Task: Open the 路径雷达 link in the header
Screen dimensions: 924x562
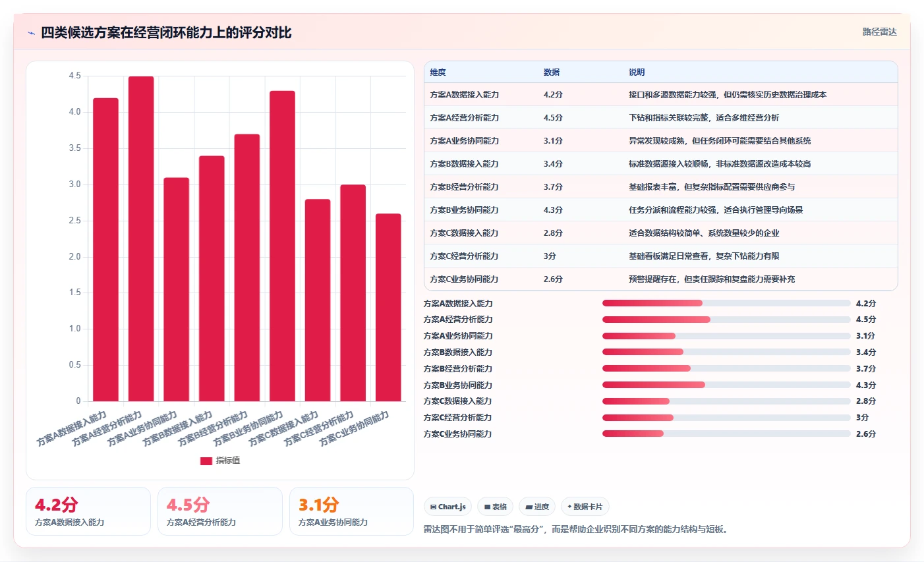Action: click(879, 32)
